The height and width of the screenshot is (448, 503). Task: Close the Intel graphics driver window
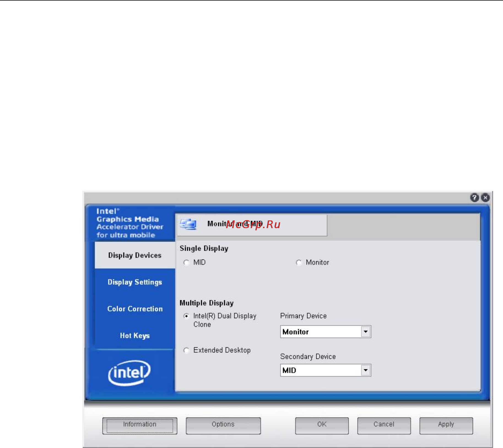[x=485, y=198]
